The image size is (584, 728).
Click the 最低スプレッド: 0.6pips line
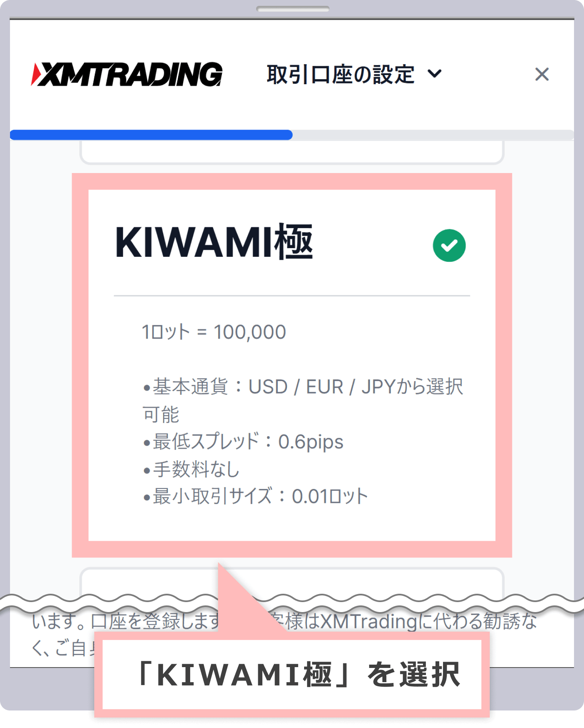tap(243, 442)
